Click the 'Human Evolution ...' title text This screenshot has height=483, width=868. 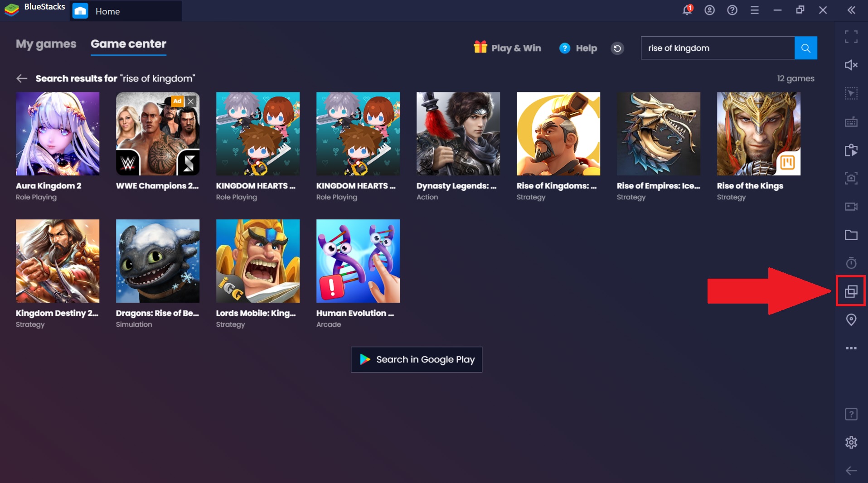(x=355, y=313)
